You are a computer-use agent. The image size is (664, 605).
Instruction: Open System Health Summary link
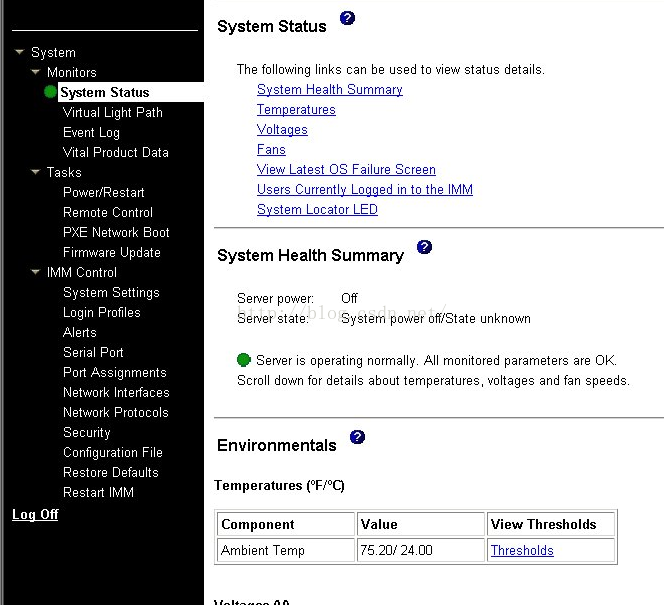[329, 89]
